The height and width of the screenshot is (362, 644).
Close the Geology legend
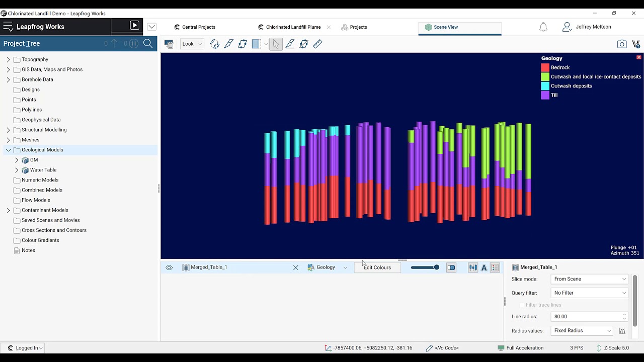[x=639, y=58]
